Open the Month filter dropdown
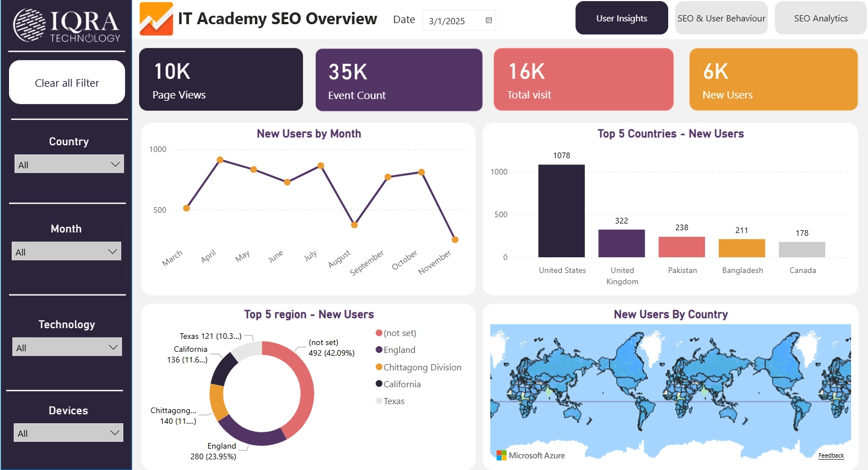The width and height of the screenshot is (868, 470). coord(66,252)
